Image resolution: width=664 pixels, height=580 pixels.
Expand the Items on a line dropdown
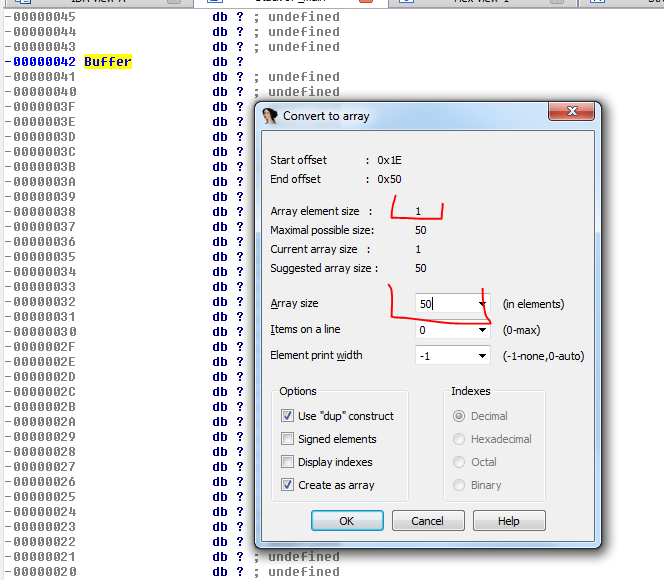click(x=483, y=330)
